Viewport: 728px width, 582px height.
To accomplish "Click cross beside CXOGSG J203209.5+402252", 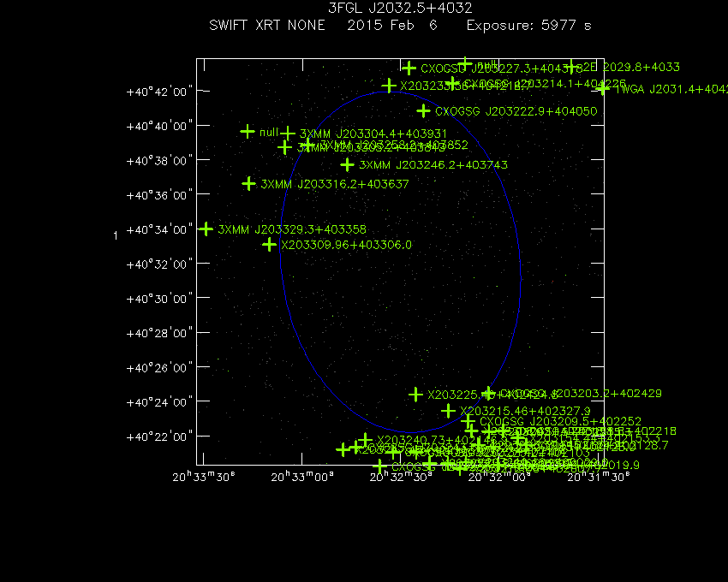I will pyautogui.click(x=468, y=421).
